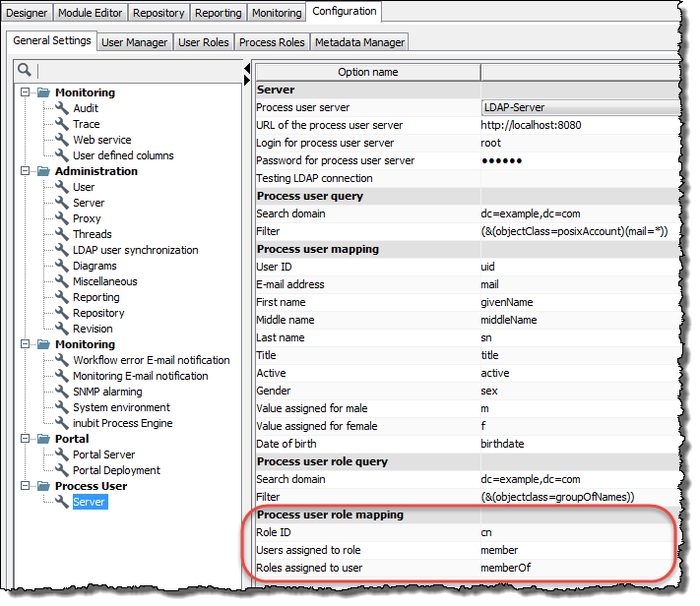Switch to the top-level Monitoring tab

[x=277, y=13]
